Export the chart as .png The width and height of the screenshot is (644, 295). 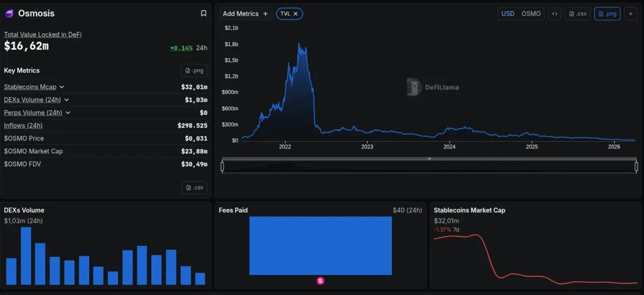point(608,13)
